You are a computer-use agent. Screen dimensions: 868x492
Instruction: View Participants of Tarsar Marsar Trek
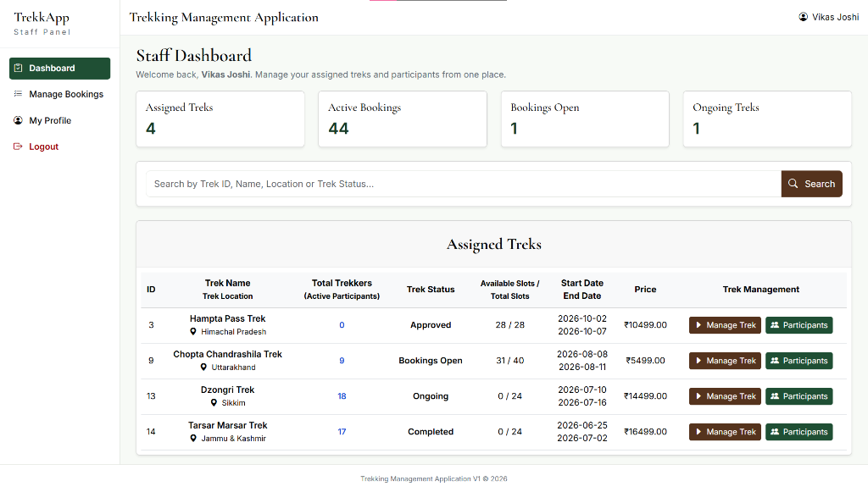(x=798, y=432)
